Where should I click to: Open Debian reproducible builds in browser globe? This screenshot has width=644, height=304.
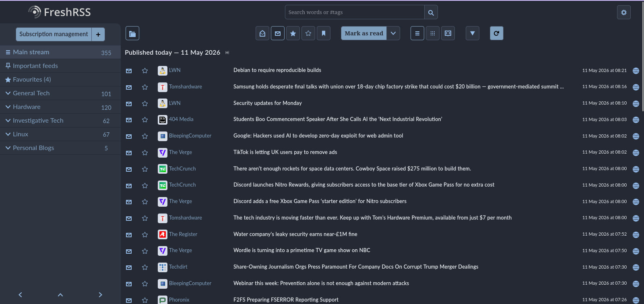click(x=636, y=71)
